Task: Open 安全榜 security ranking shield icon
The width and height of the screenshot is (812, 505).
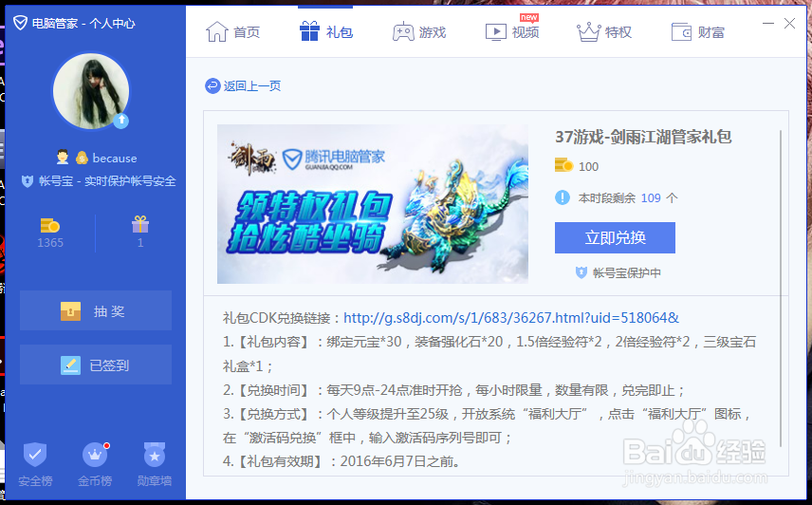Action: (x=35, y=456)
